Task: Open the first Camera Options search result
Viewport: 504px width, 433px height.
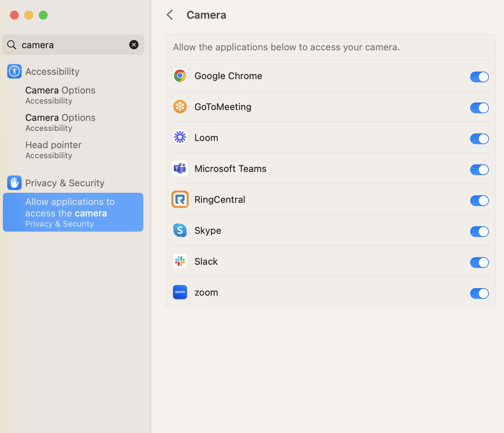Action: coord(73,95)
